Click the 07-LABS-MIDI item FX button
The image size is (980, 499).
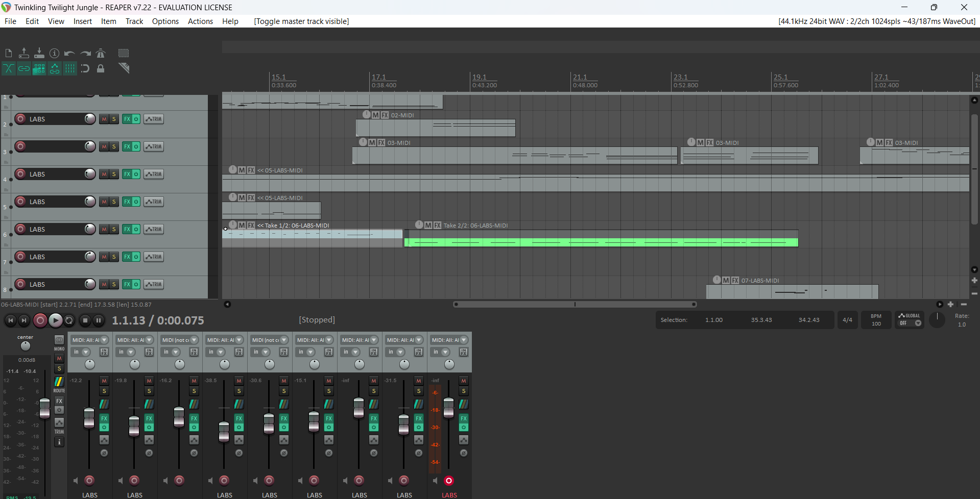point(735,280)
